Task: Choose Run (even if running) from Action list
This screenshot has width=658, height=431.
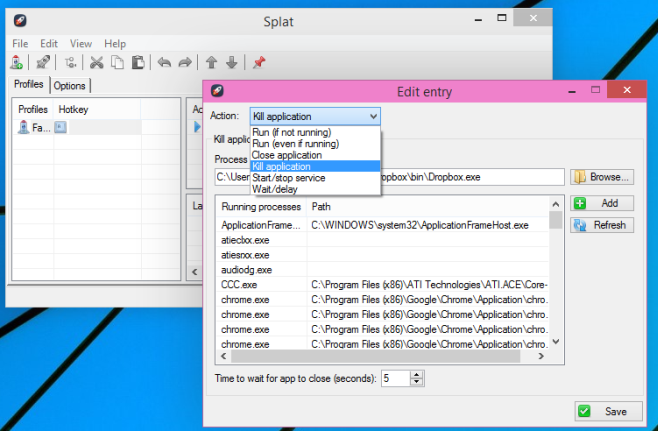Action: 315,144
